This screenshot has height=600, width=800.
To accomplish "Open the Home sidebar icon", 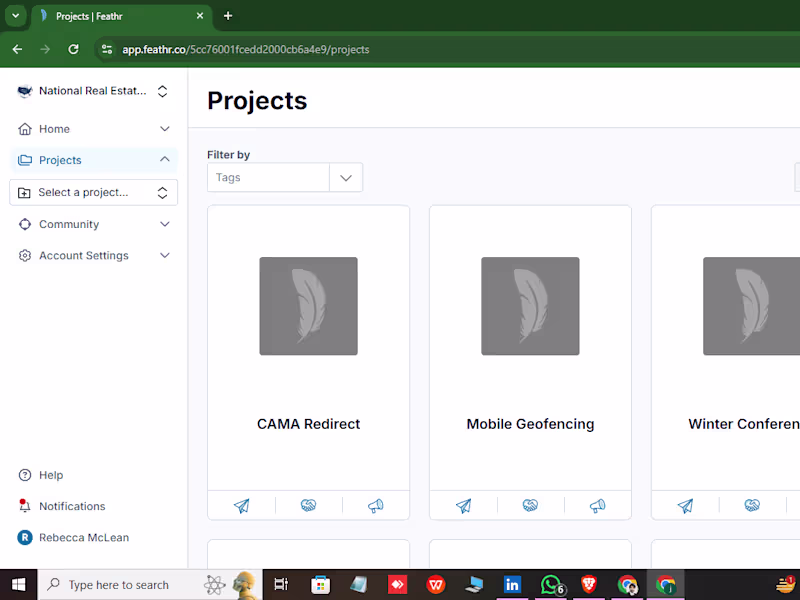I will click(24, 129).
